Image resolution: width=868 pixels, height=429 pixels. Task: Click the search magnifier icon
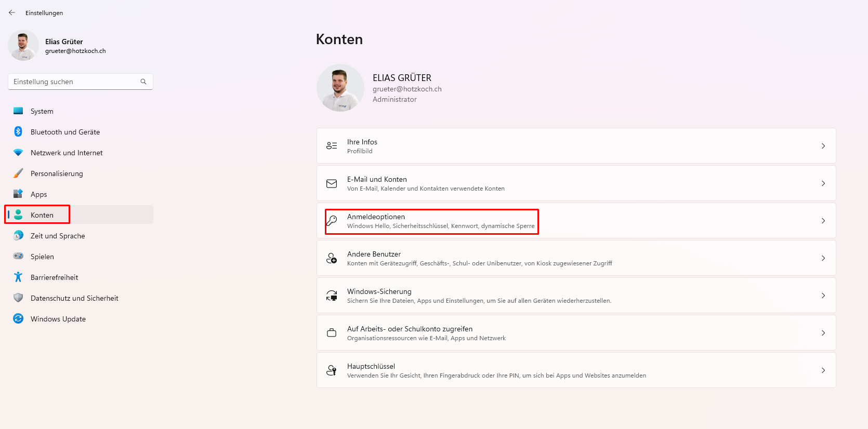click(143, 82)
